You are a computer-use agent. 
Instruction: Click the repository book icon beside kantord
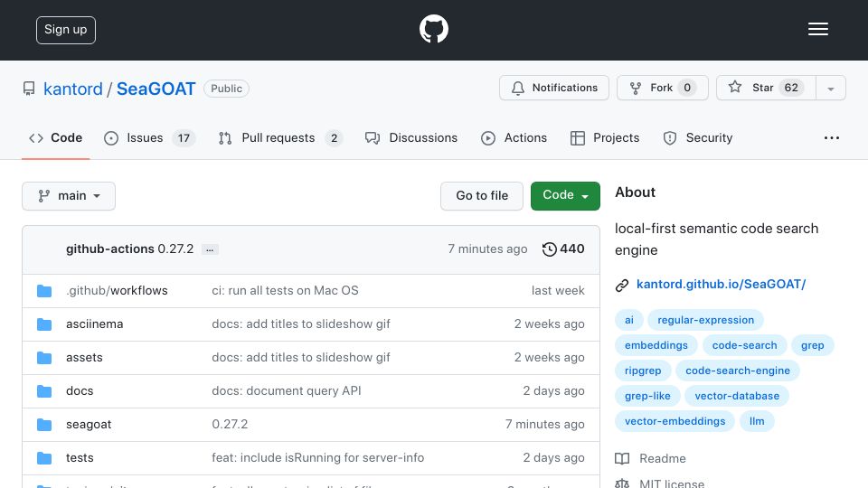tap(29, 89)
